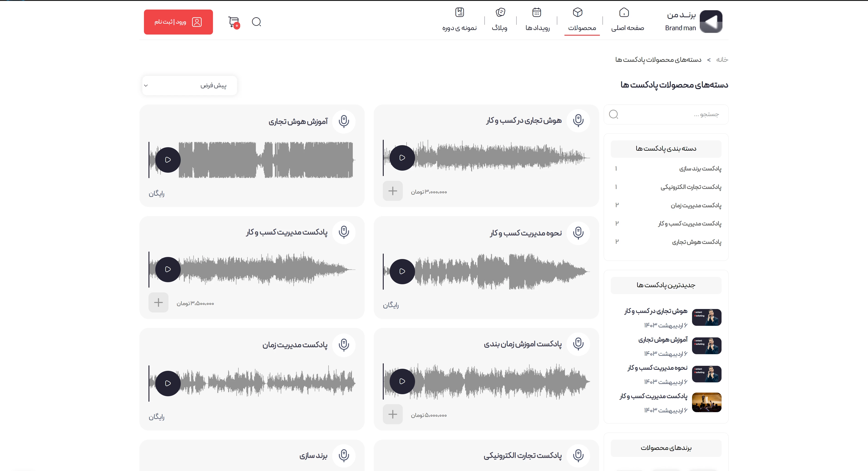Click the ورود | ثبت نام button

178,22
